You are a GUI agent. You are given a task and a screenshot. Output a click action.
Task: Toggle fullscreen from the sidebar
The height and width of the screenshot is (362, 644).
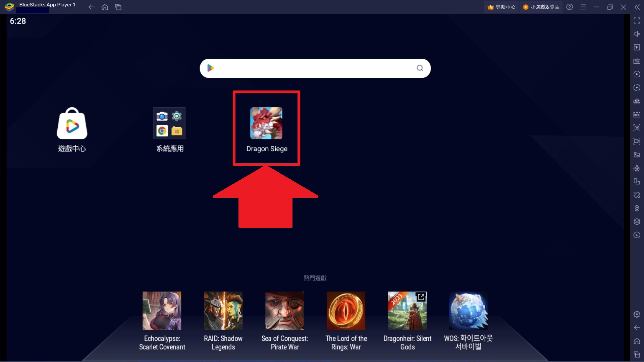(637, 21)
